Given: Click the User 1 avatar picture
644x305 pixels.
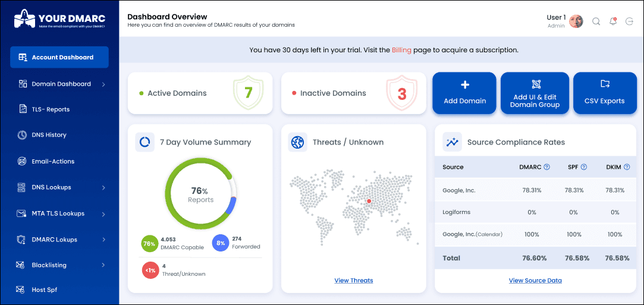Looking at the screenshot, I should 576,21.
